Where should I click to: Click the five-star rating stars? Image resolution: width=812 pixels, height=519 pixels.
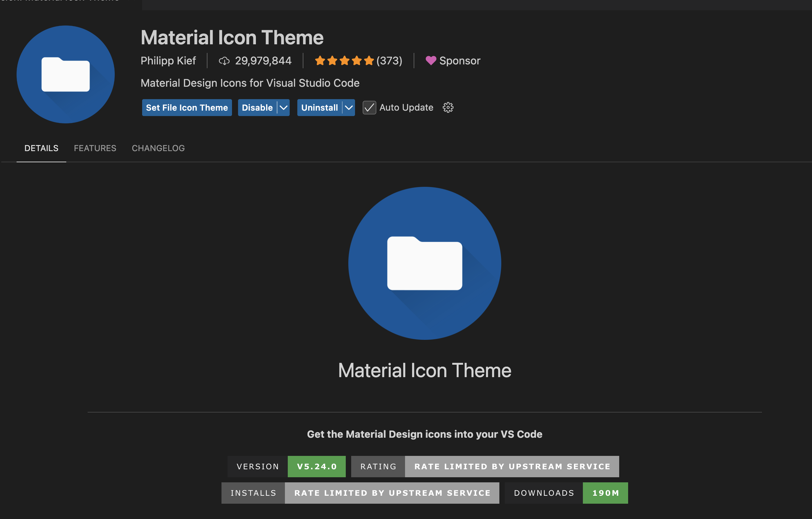point(344,61)
